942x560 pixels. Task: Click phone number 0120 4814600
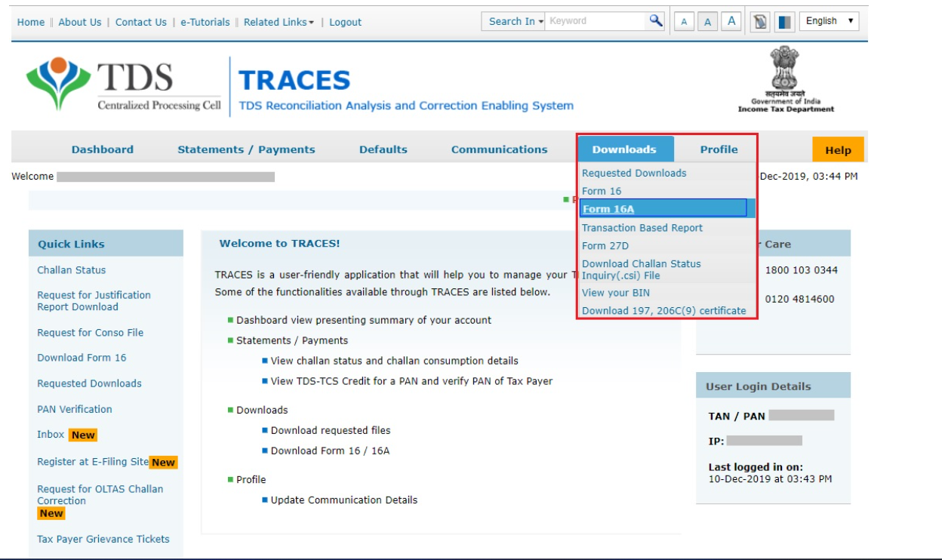click(799, 299)
